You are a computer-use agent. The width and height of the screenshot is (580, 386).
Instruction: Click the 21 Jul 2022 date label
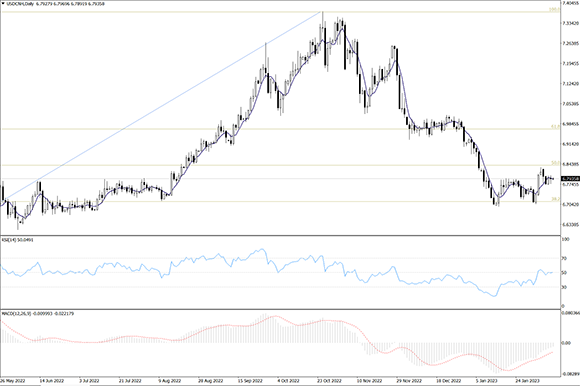click(x=130, y=380)
